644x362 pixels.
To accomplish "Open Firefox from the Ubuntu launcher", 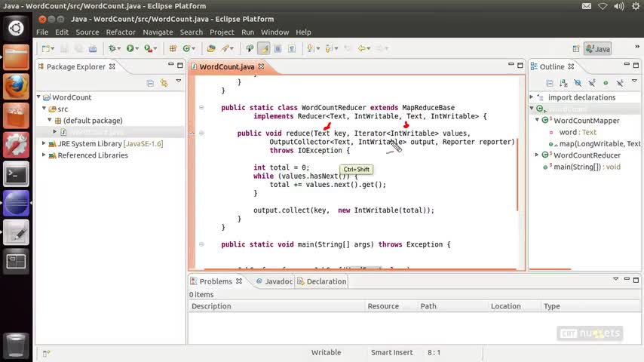I will click(16, 87).
